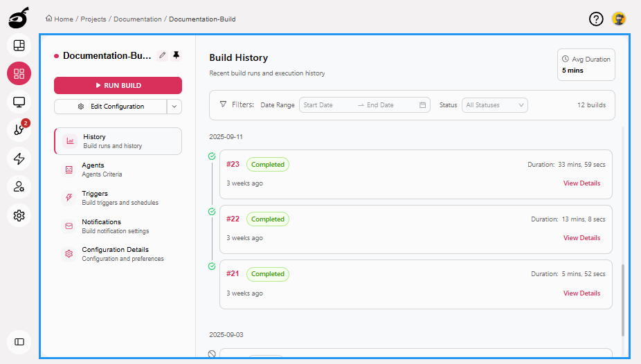
Task: Select the Projects grid icon in sidebar
Action: 19,73
